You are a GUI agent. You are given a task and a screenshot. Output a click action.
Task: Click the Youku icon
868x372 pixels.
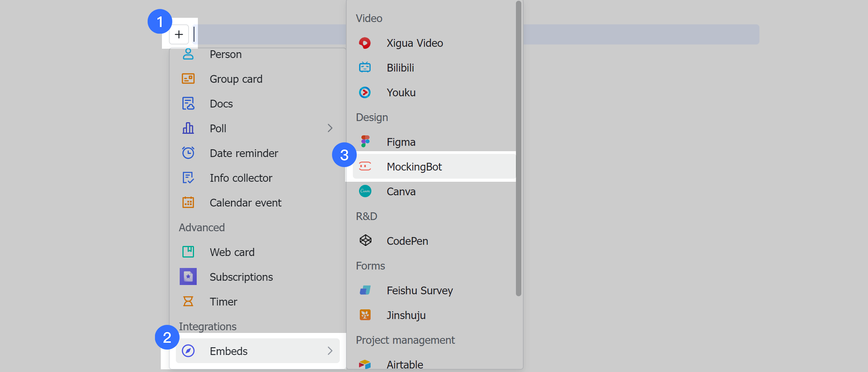coord(365,92)
